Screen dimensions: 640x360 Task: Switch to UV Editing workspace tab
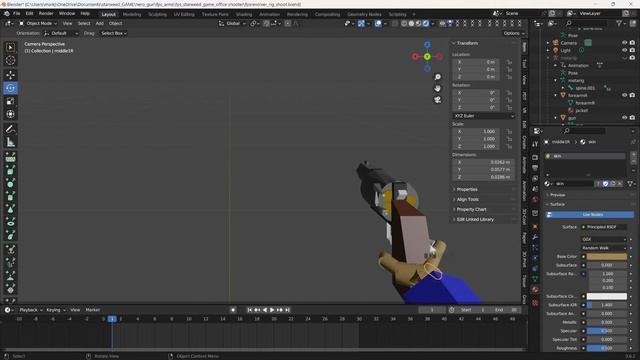coord(184,14)
